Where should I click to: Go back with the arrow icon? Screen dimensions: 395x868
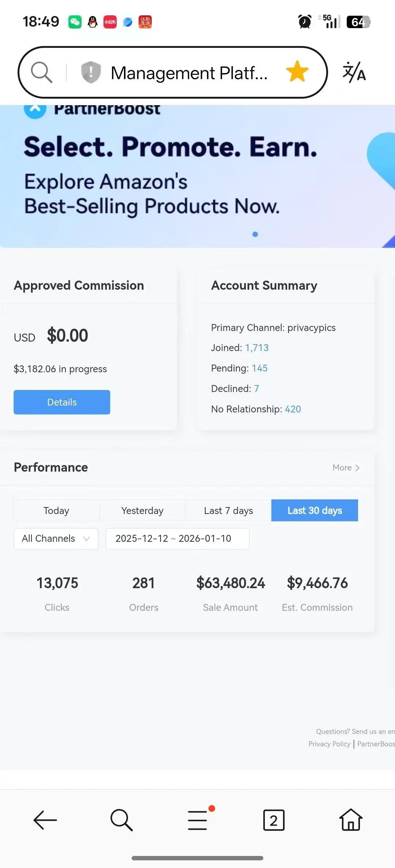(45, 820)
